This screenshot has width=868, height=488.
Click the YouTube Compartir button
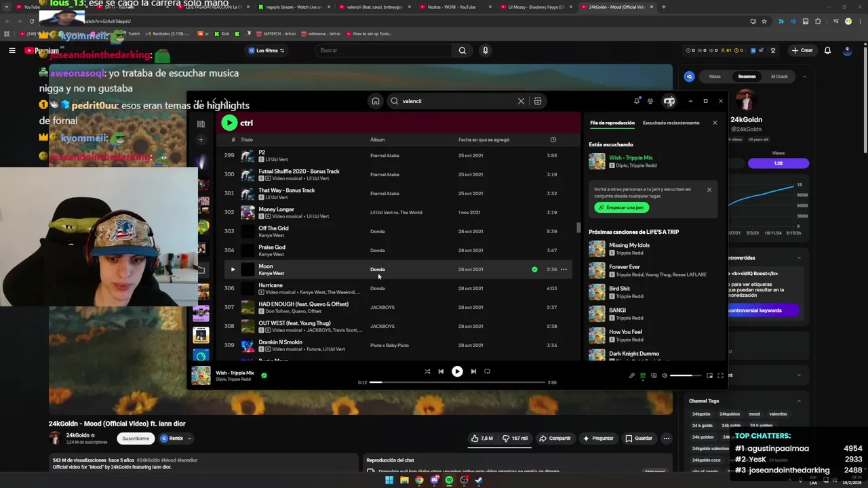pyautogui.click(x=555, y=439)
